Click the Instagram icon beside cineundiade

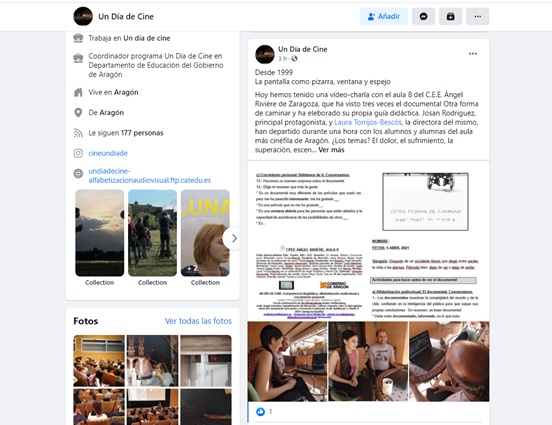[78, 153]
